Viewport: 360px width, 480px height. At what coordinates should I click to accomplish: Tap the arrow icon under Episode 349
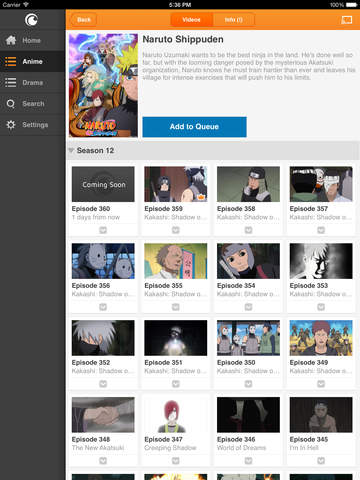pyautogui.click(x=321, y=384)
